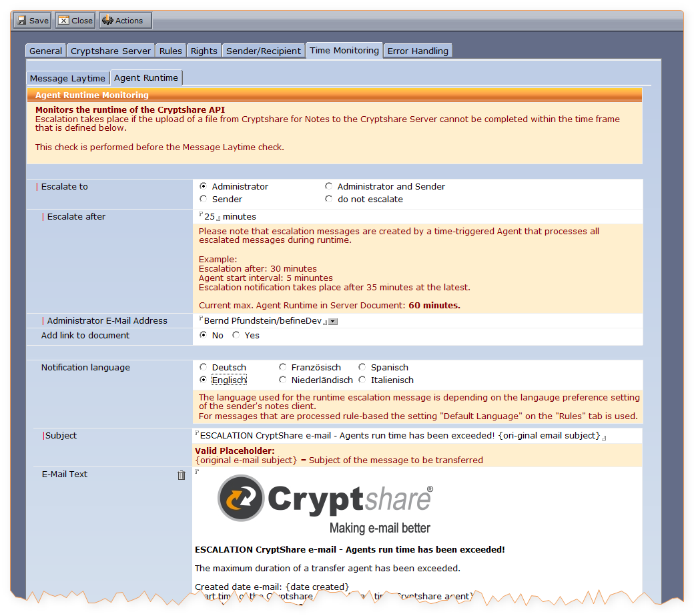The image size is (694, 616).
Task: Switch to the Rules tab
Action: [170, 51]
